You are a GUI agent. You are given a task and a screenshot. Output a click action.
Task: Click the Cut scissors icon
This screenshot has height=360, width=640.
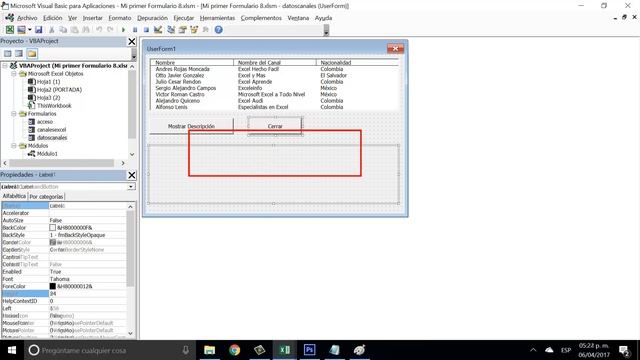tap(51, 29)
